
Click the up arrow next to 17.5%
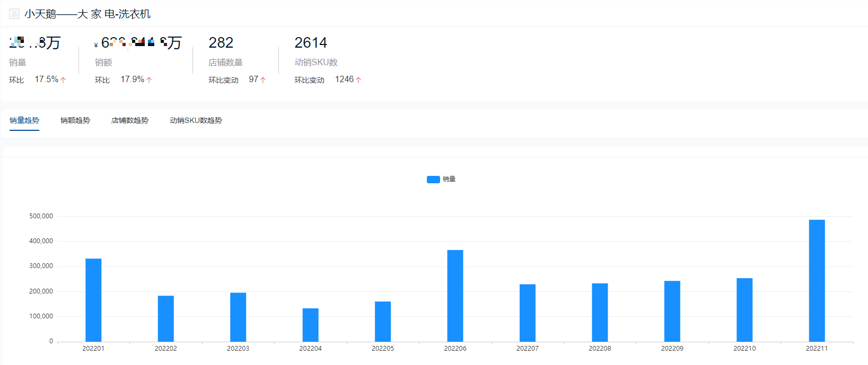(x=63, y=80)
